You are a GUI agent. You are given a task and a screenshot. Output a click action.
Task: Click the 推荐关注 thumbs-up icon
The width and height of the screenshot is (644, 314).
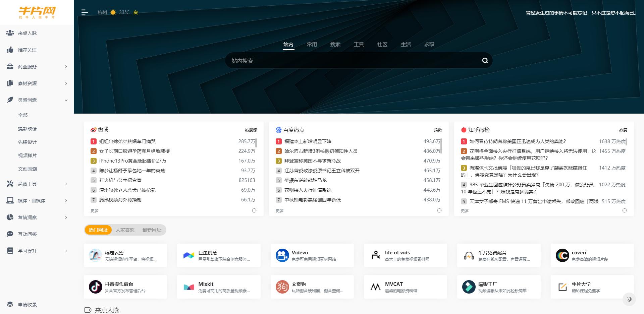tap(10, 50)
